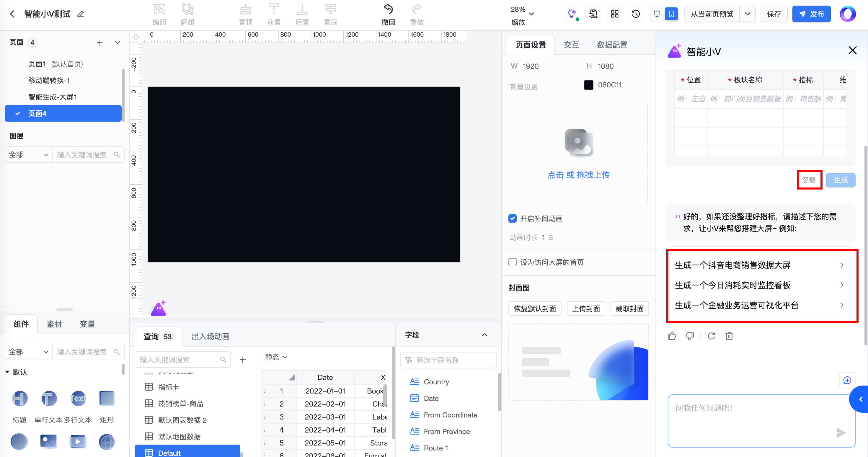The width and height of the screenshot is (868, 457).
Task: Open the 28% zoom dropdown
Action: (x=531, y=14)
